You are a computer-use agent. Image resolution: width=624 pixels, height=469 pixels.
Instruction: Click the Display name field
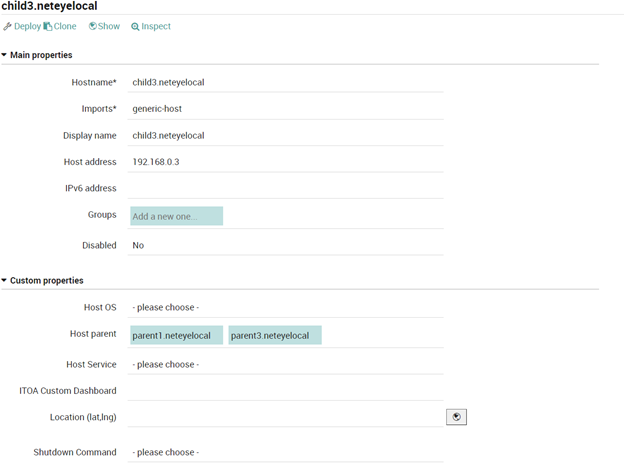(x=285, y=136)
